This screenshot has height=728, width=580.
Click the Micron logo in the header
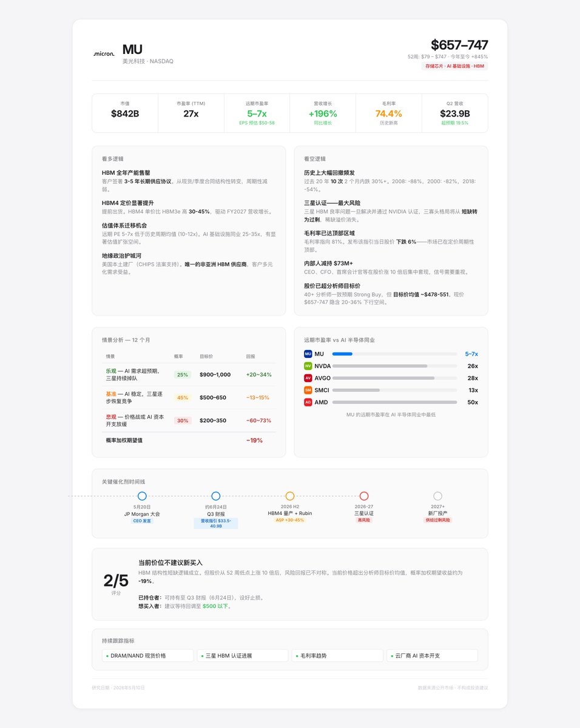pos(104,53)
